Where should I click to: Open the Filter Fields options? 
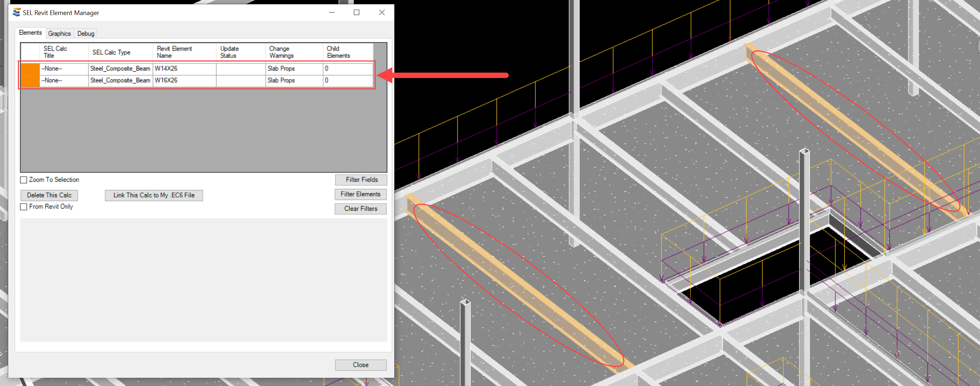361,180
